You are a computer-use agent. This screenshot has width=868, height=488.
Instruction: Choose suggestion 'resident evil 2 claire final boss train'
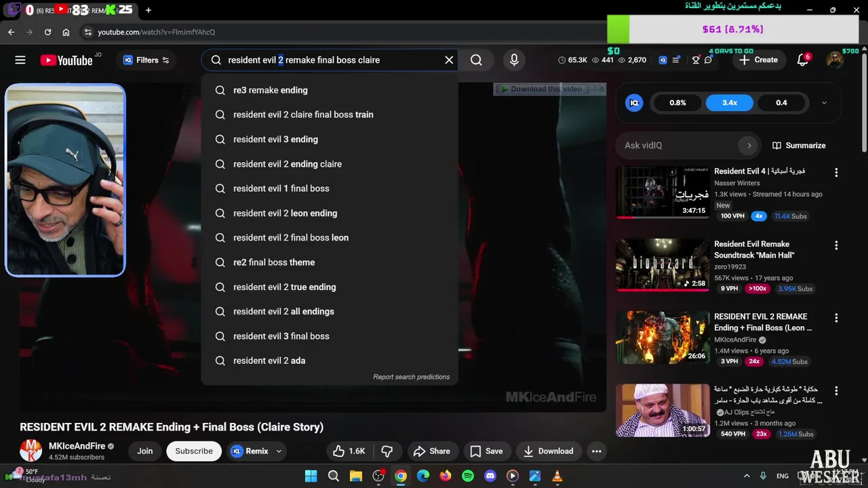330,115
